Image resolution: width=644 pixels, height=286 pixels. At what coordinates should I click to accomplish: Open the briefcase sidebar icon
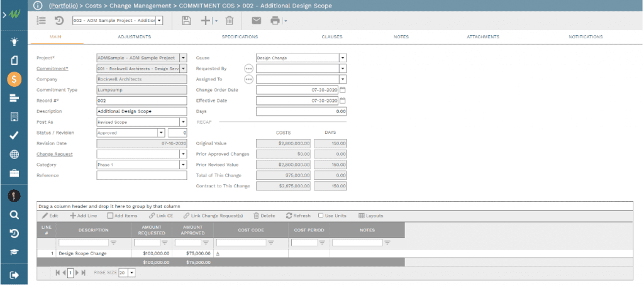coord(14,173)
